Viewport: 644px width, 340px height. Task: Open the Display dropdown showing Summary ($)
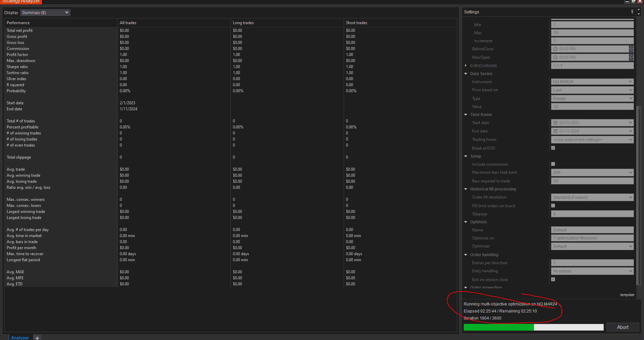point(45,12)
